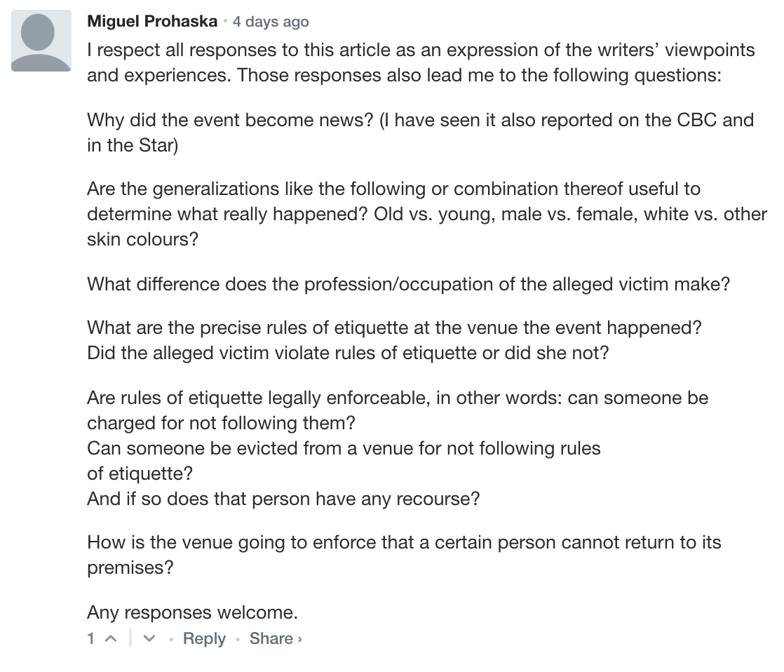The width and height of the screenshot is (784, 672).
Task: Upvote Miguel Prohaska's comment
Action: (x=111, y=639)
